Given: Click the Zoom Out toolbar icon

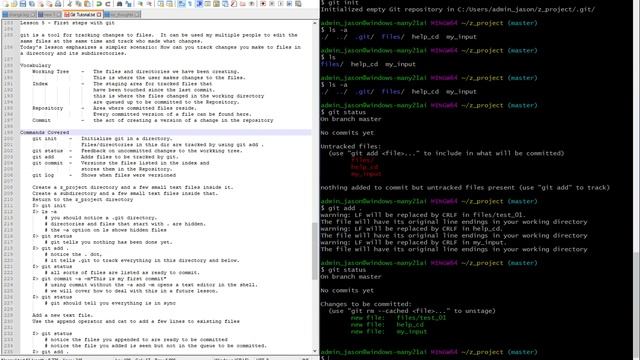Looking at the screenshot, I should [x=149, y=4].
